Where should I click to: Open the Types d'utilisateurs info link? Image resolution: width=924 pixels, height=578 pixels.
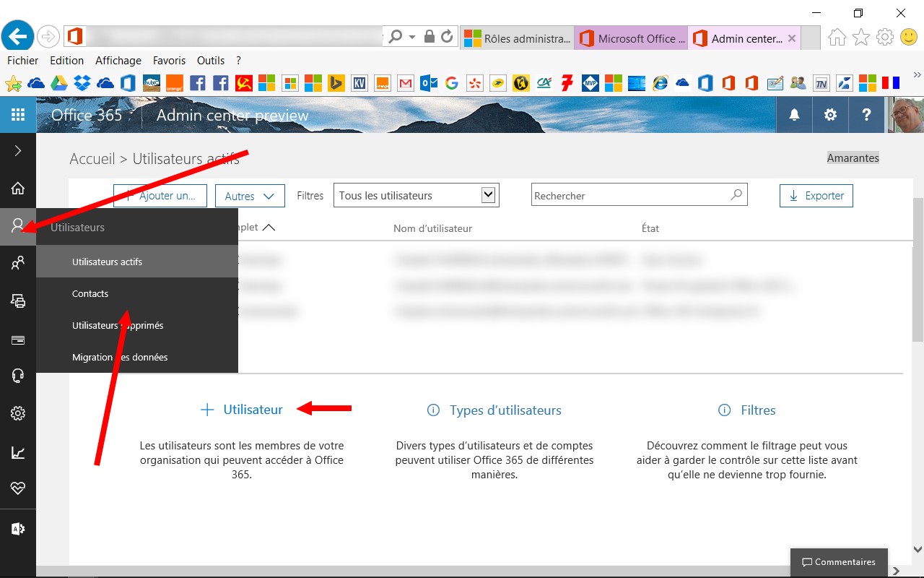(494, 410)
